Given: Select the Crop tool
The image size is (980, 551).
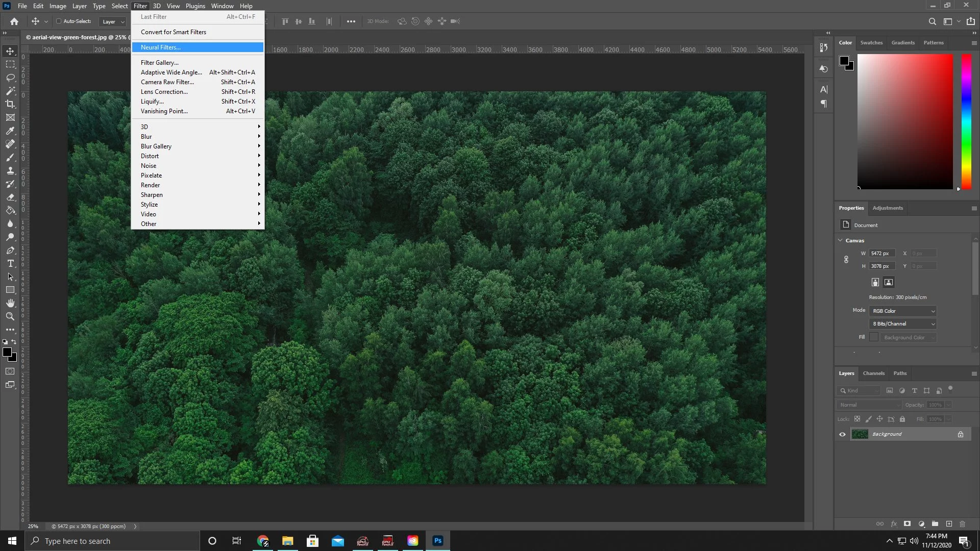Looking at the screenshot, I should pos(10,104).
